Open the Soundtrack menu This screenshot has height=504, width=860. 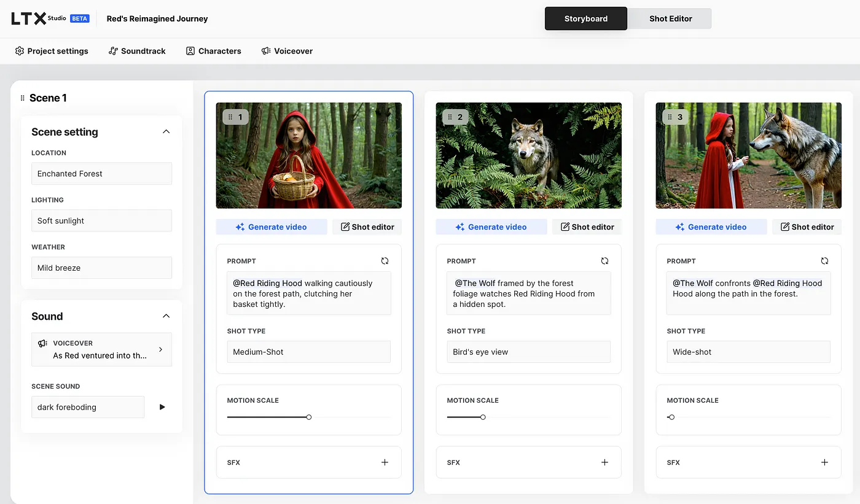137,51
